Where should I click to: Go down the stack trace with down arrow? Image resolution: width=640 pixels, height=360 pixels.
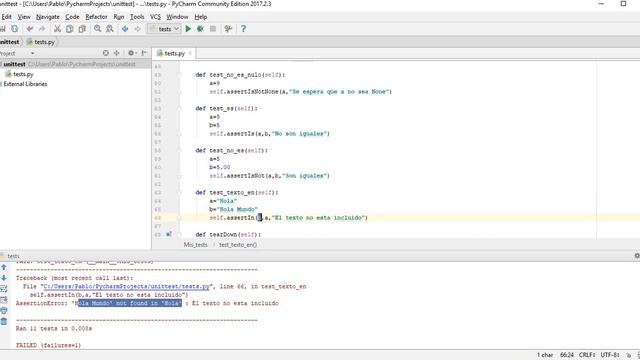(x=4, y=278)
